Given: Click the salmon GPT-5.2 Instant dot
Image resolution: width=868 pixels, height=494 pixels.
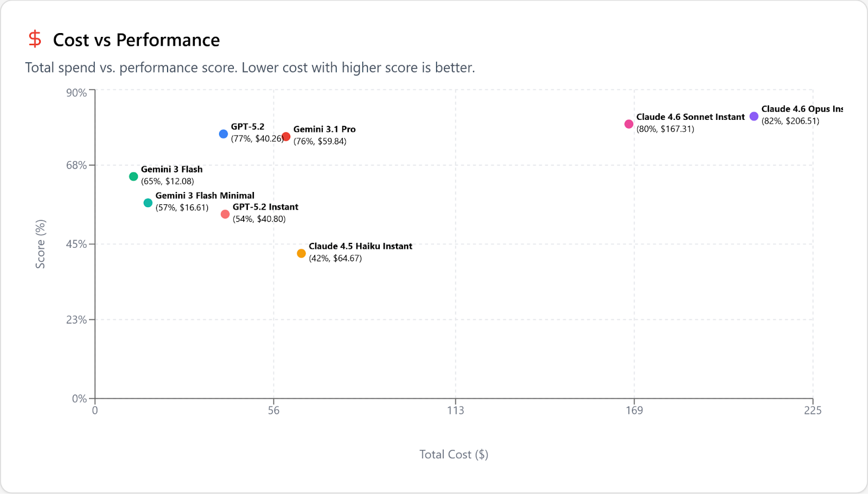Looking at the screenshot, I should 225,214.
